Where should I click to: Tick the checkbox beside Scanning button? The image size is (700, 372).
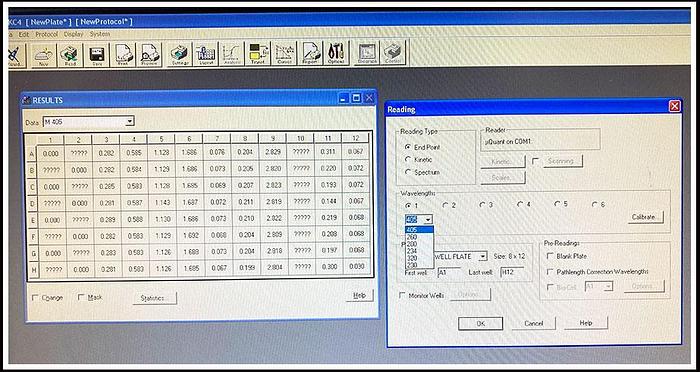point(535,161)
